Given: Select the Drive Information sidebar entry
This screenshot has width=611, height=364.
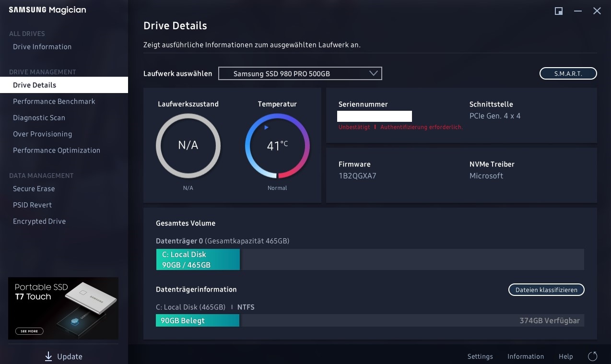Looking at the screenshot, I should tap(42, 47).
